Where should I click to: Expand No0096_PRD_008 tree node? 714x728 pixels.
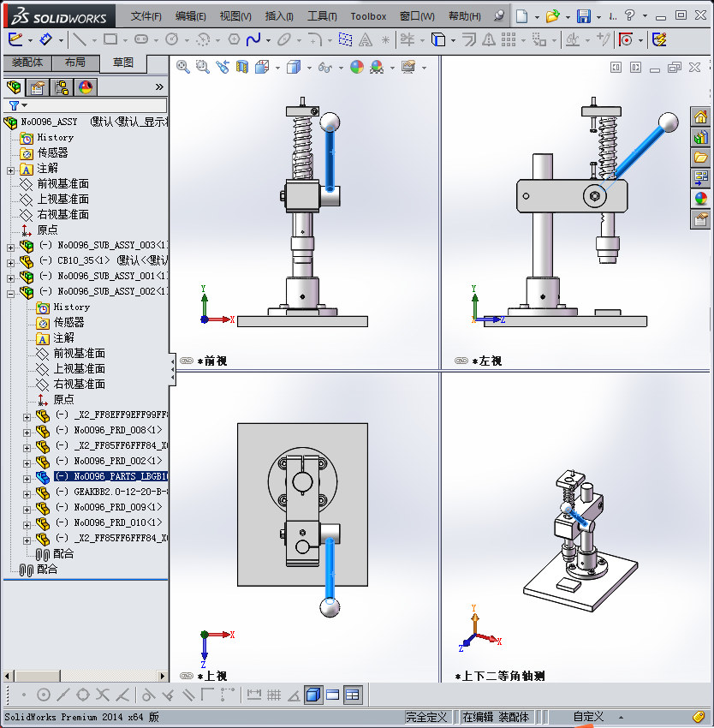point(27,433)
